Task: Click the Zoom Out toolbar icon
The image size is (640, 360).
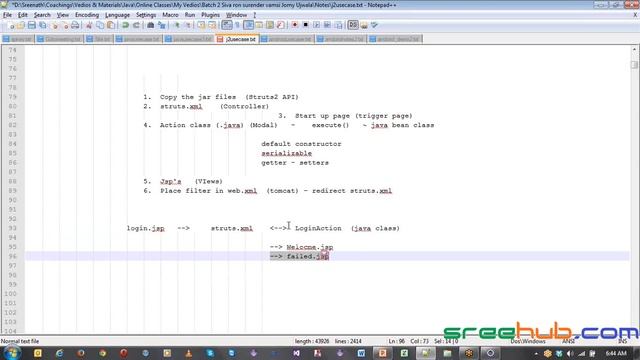Action: pos(188,25)
